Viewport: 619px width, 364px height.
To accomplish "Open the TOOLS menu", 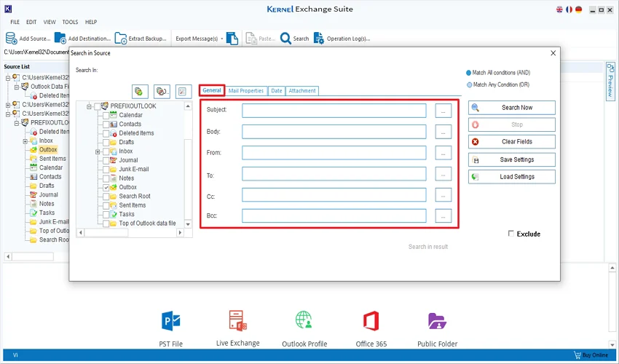I will point(70,22).
